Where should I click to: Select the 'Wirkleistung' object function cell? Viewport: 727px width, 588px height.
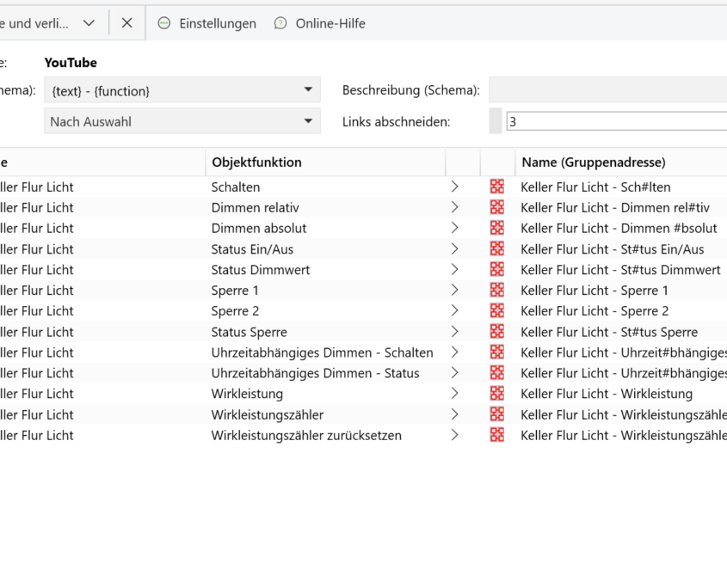[x=247, y=394]
